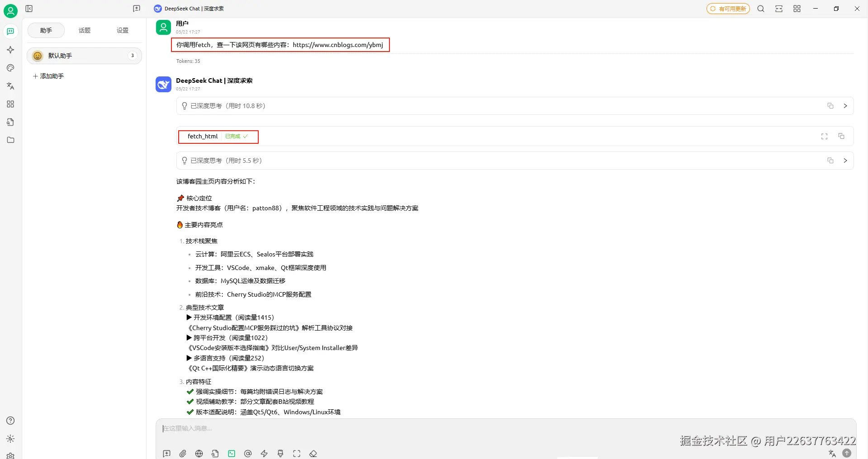Copy the 10.8 秒 deep thinking content
Image resolution: width=868 pixels, height=459 pixels.
(830, 106)
